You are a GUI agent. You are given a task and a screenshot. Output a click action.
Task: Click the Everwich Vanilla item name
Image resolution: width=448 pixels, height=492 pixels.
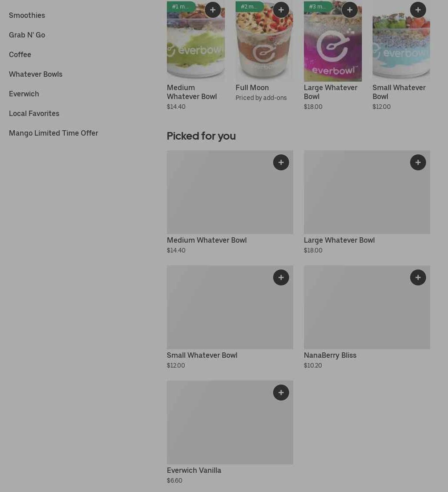[x=194, y=470]
